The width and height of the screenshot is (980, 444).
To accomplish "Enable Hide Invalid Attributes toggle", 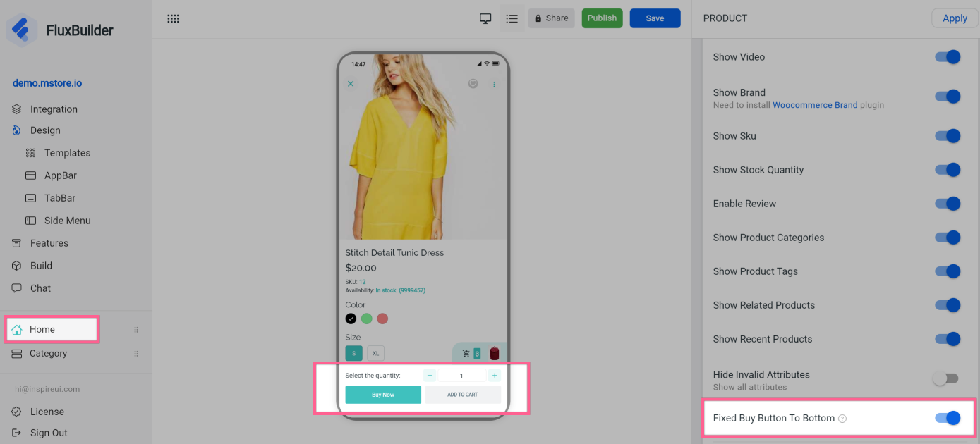I will [x=945, y=379].
